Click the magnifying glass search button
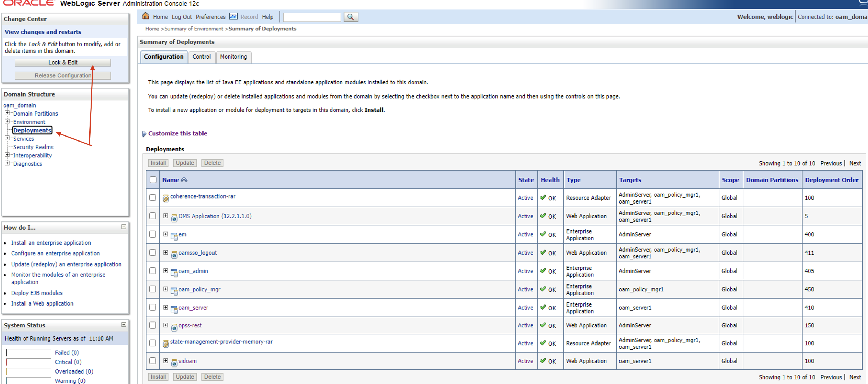The width and height of the screenshot is (868, 384). [351, 17]
